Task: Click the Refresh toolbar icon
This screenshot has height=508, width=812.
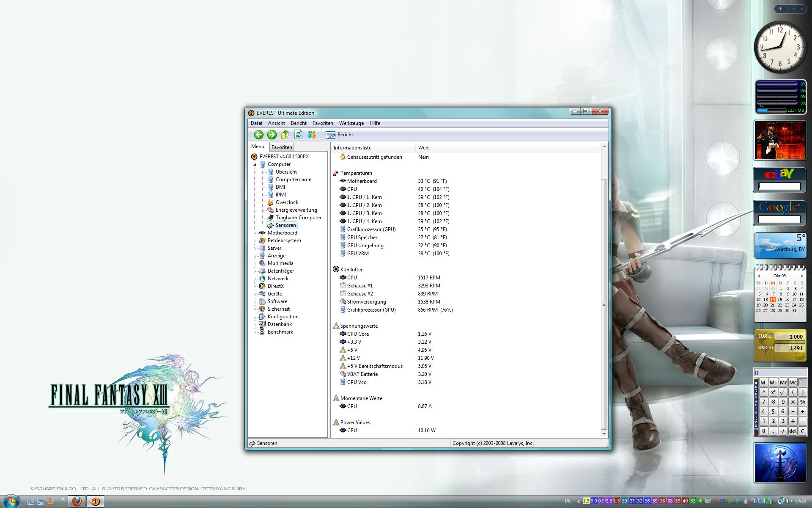Action: click(x=299, y=135)
